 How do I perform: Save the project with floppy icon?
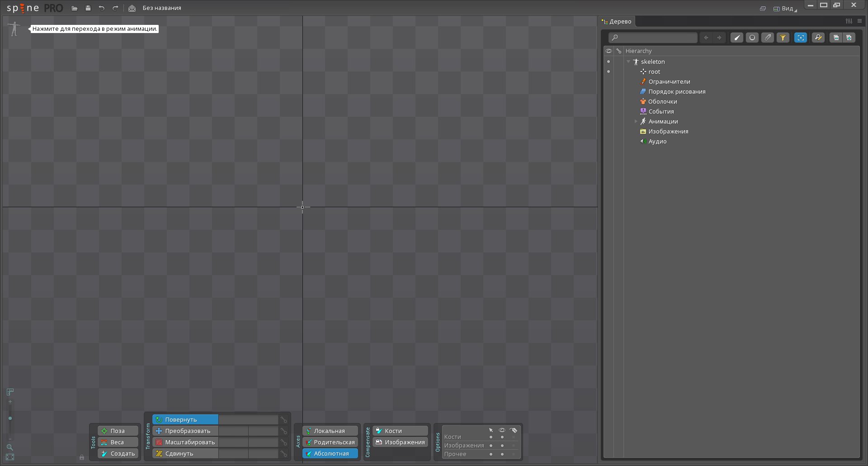tap(88, 8)
